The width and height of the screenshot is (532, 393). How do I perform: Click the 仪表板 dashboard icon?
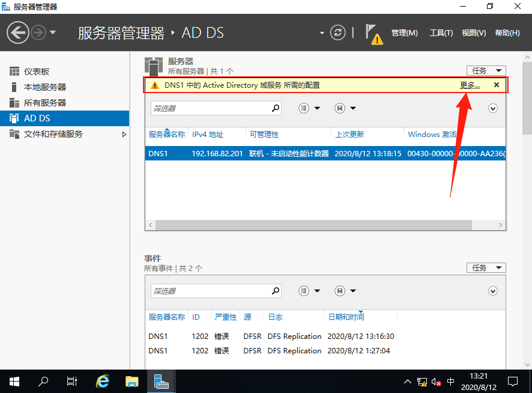14,72
